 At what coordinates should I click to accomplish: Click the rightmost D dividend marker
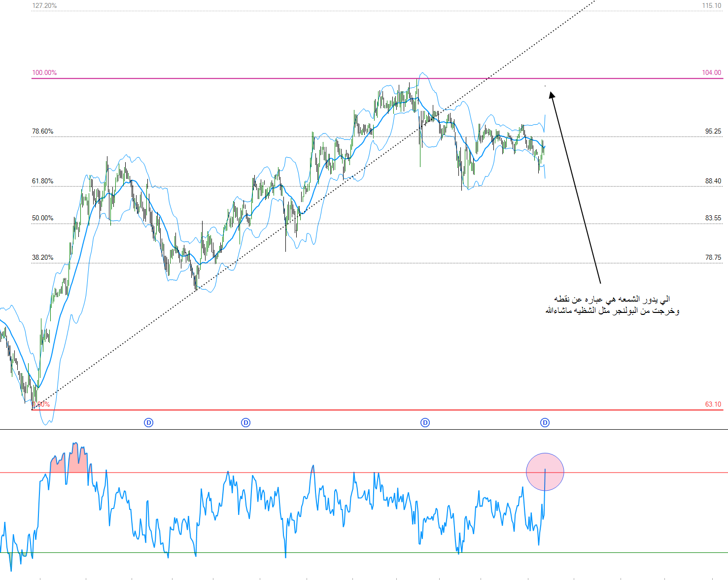(545, 422)
